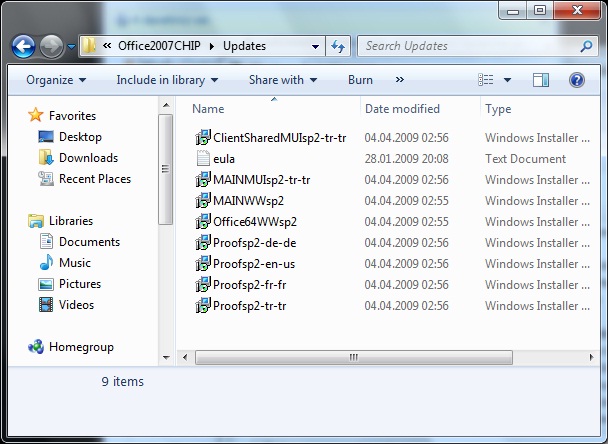The image size is (608, 444).
Task: Open the Help question mark icon
Action: 576,80
